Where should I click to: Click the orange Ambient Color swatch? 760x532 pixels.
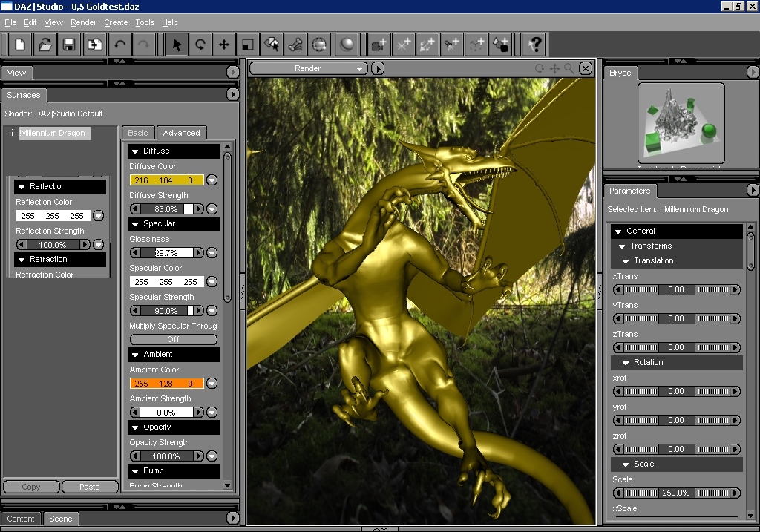pyautogui.click(x=166, y=384)
